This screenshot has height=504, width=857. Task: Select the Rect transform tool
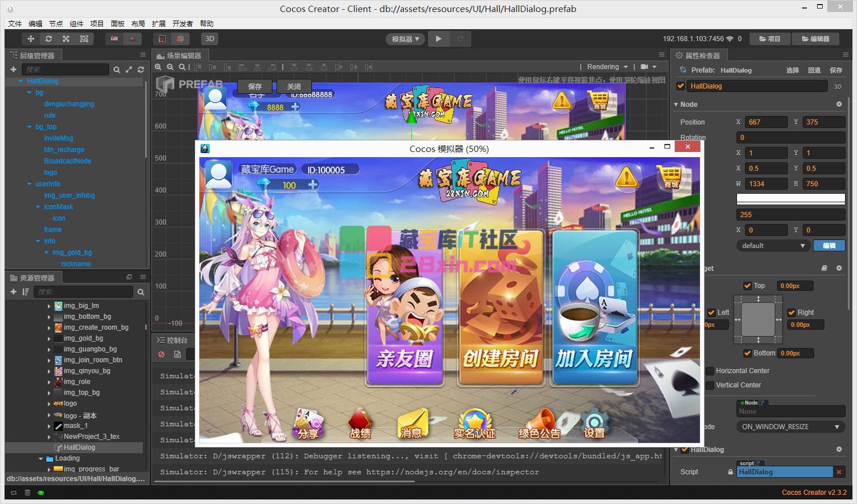(84, 39)
